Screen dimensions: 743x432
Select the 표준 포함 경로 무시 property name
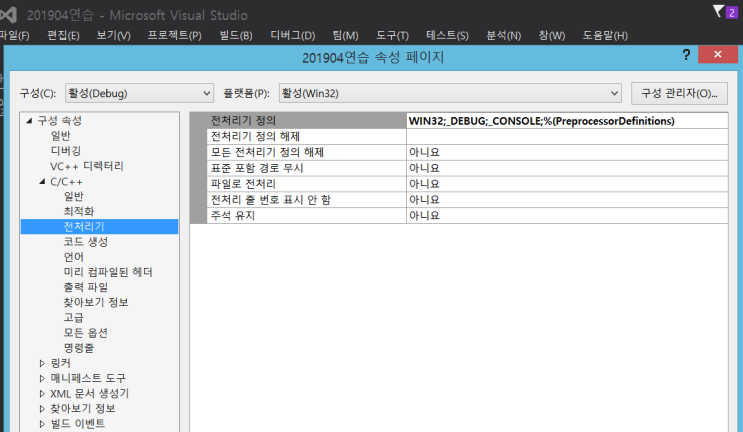(x=257, y=168)
